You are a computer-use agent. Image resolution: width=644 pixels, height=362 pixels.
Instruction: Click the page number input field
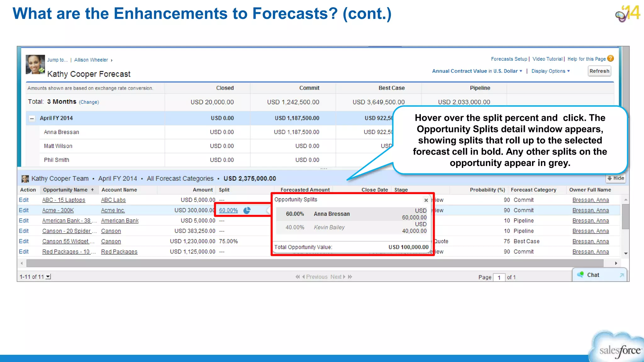[499, 277]
